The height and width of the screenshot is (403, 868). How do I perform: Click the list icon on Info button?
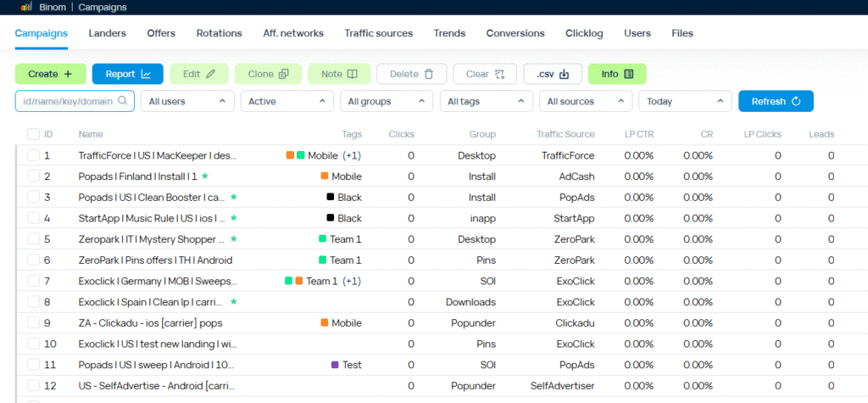pos(628,74)
